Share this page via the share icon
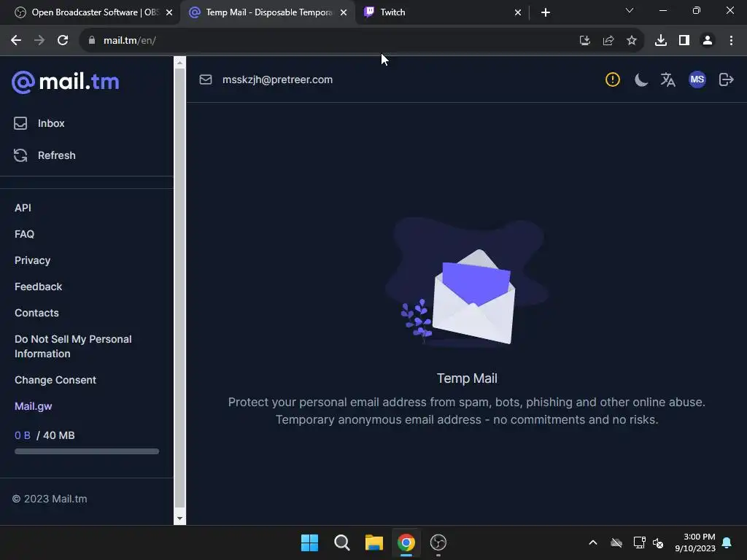747x560 pixels. (608, 41)
